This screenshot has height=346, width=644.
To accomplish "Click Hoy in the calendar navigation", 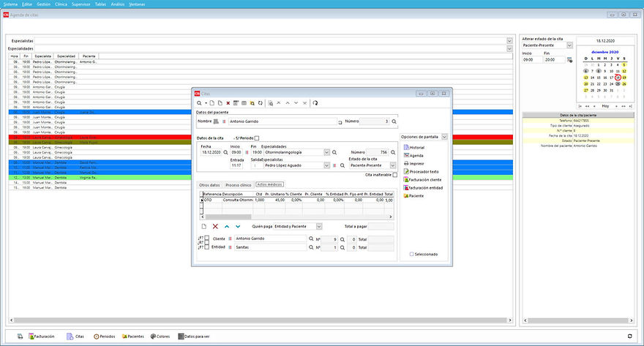I will [x=605, y=106].
